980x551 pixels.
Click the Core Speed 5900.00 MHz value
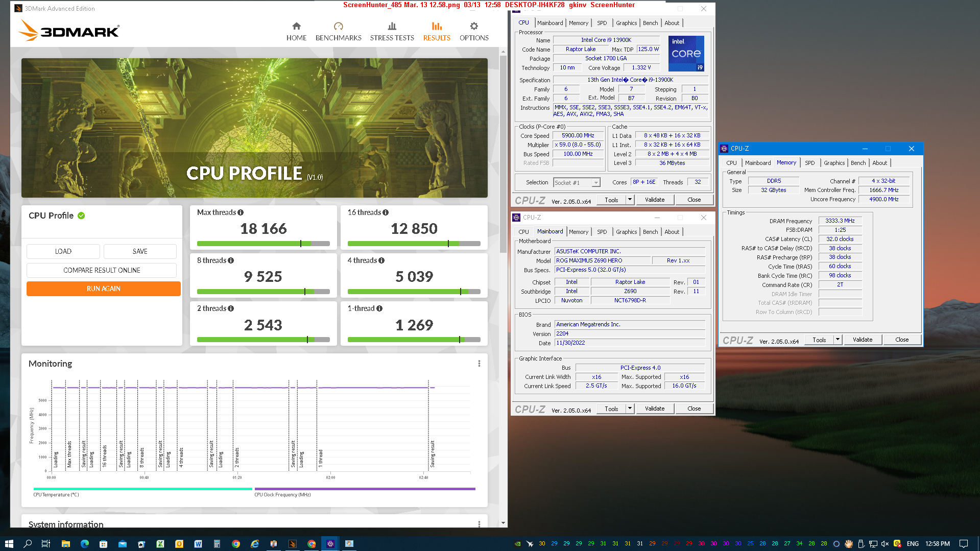click(578, 135)
